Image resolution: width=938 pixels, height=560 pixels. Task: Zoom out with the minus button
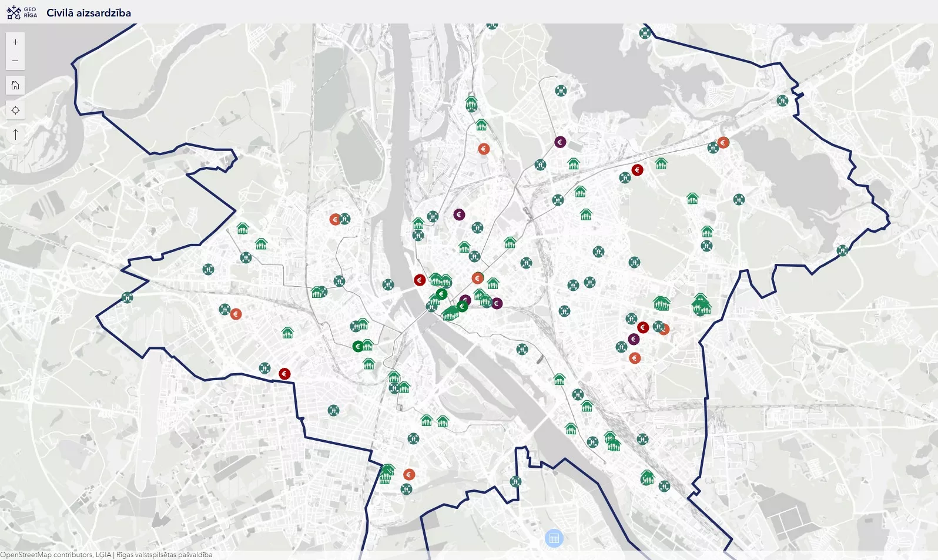pyautogui.click(x=15, y=61)
